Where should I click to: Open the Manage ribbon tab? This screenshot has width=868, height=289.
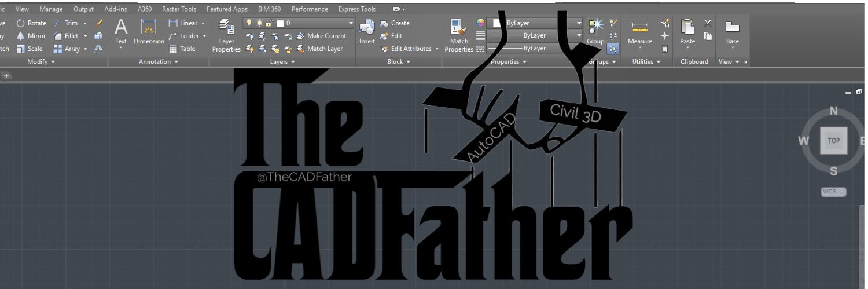tap(51, 9)
